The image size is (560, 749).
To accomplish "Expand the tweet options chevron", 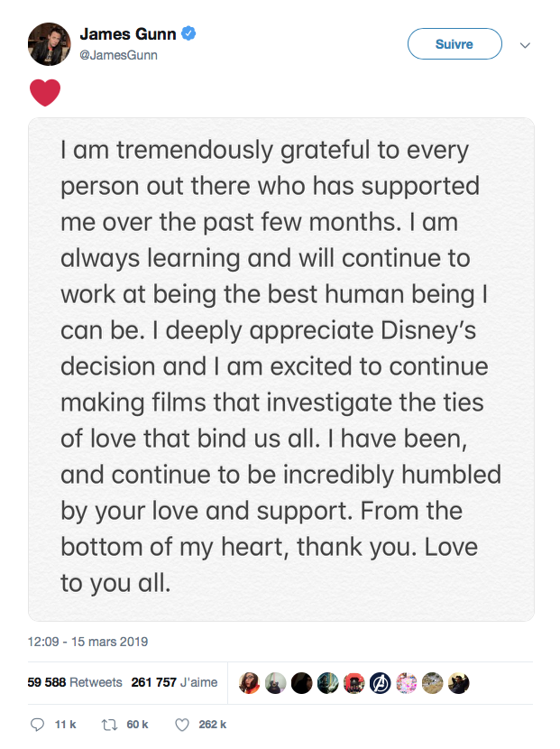I will click(x=525, y=45).
